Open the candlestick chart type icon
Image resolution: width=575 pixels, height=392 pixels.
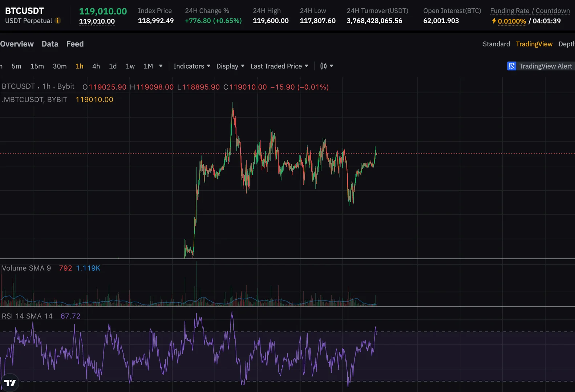point(323,66)
